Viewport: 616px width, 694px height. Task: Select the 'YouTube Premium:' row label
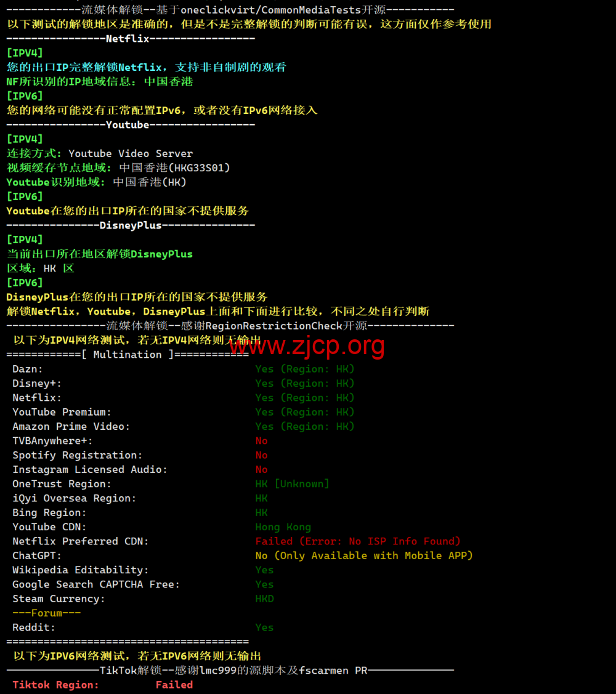tap(62, 412)
